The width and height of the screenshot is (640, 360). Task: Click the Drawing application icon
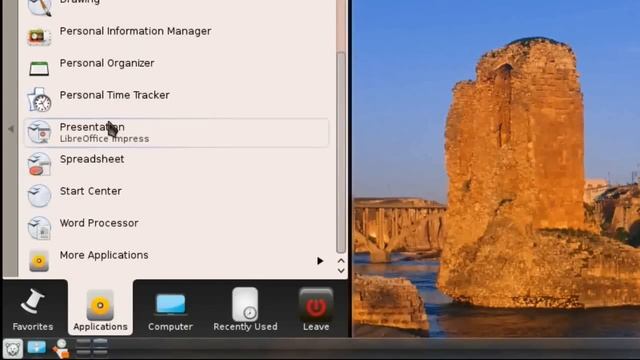point(39,7)
